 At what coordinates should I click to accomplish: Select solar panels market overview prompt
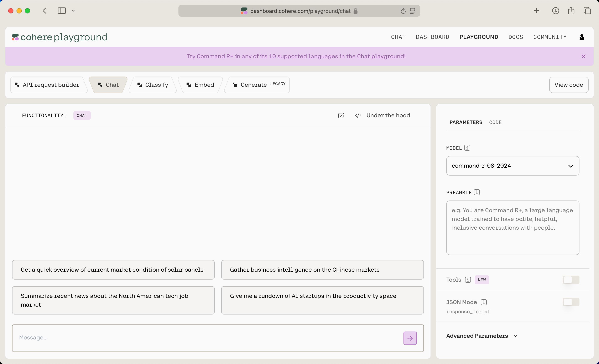coord(112,270)
